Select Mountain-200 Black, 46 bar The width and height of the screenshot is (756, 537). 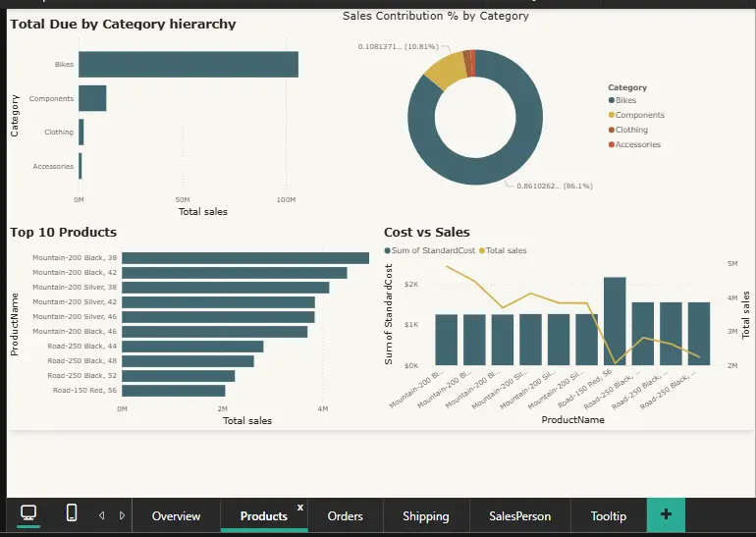215,332
